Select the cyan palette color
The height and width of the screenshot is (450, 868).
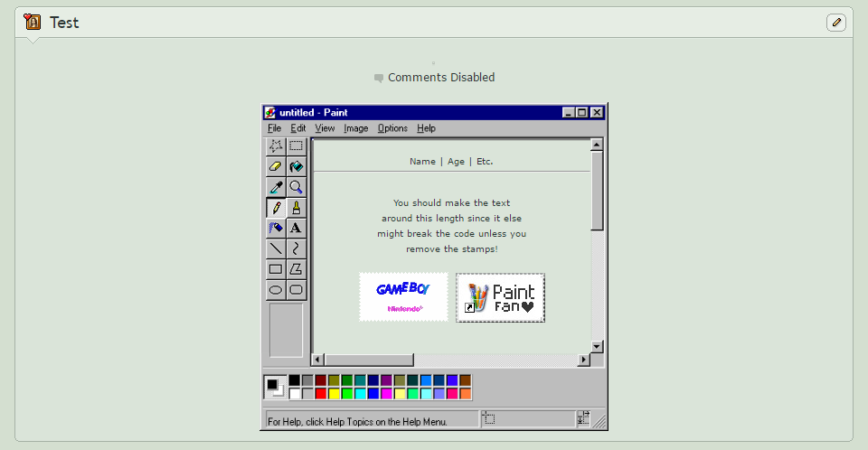click(x=361, y=394)
